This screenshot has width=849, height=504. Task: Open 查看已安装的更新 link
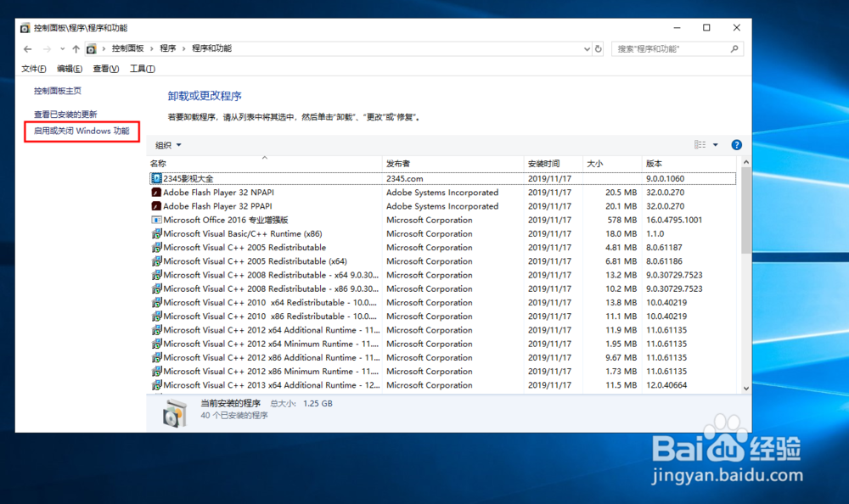click(x=65, y=115)
